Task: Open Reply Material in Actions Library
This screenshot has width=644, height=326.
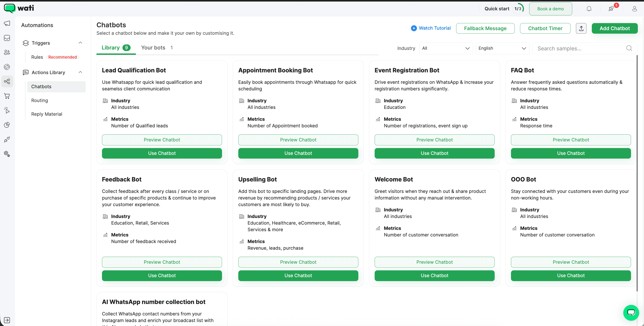Action: pos(46,114)
